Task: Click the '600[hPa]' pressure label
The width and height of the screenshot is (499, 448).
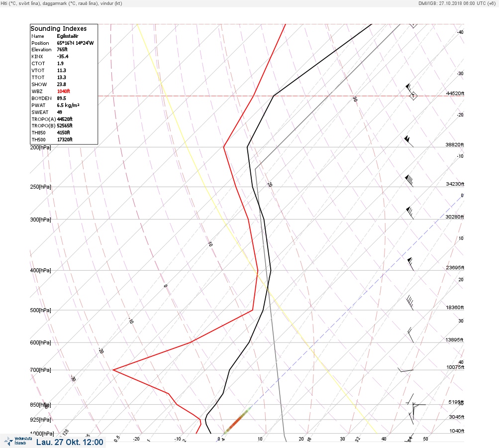Action: 40,342
